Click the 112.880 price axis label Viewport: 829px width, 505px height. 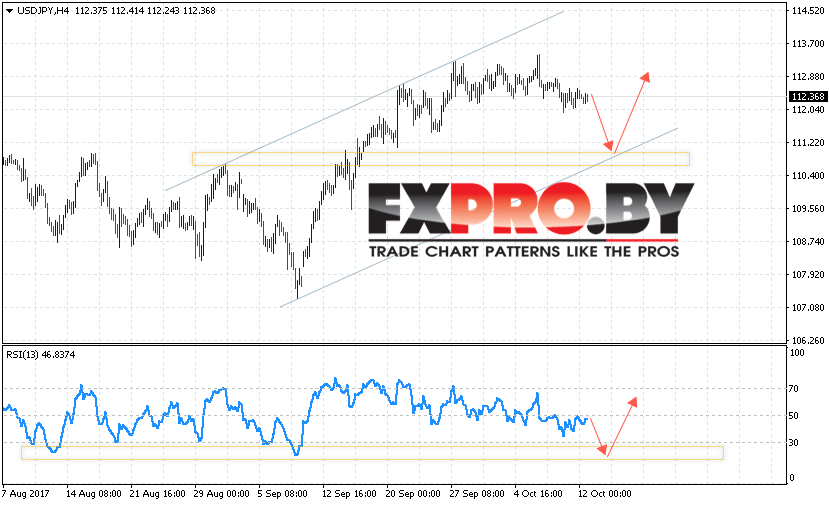coord(808,77)
